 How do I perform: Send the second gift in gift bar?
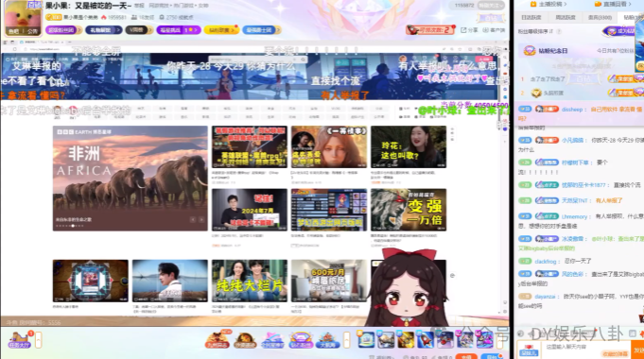(x=386, y=340)
